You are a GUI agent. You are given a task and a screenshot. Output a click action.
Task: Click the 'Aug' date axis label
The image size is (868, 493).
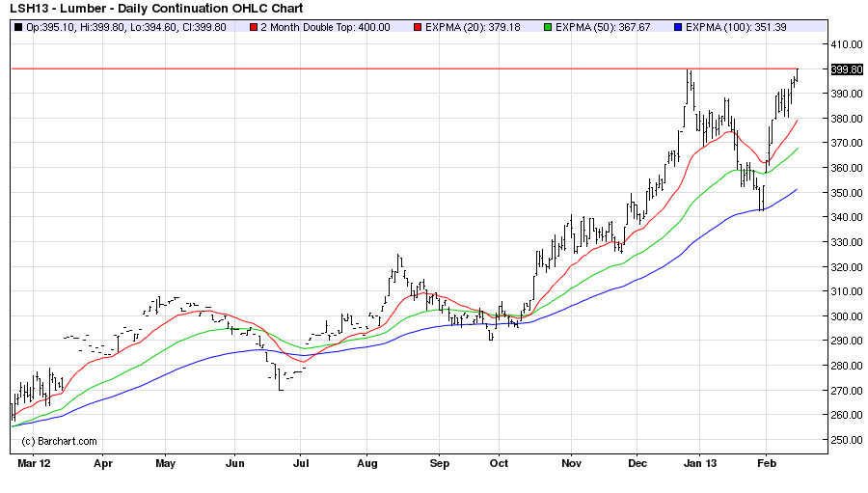pyautogui.click(x=366, y=464)
